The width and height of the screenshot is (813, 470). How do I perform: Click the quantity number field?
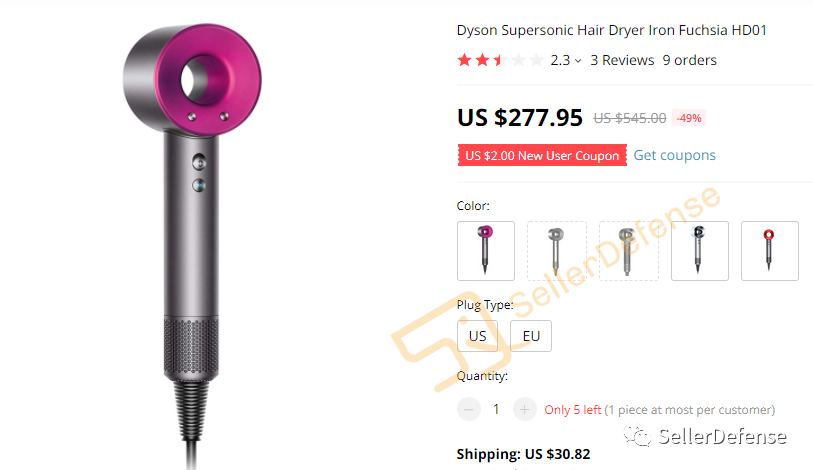(x=496, y=410)
